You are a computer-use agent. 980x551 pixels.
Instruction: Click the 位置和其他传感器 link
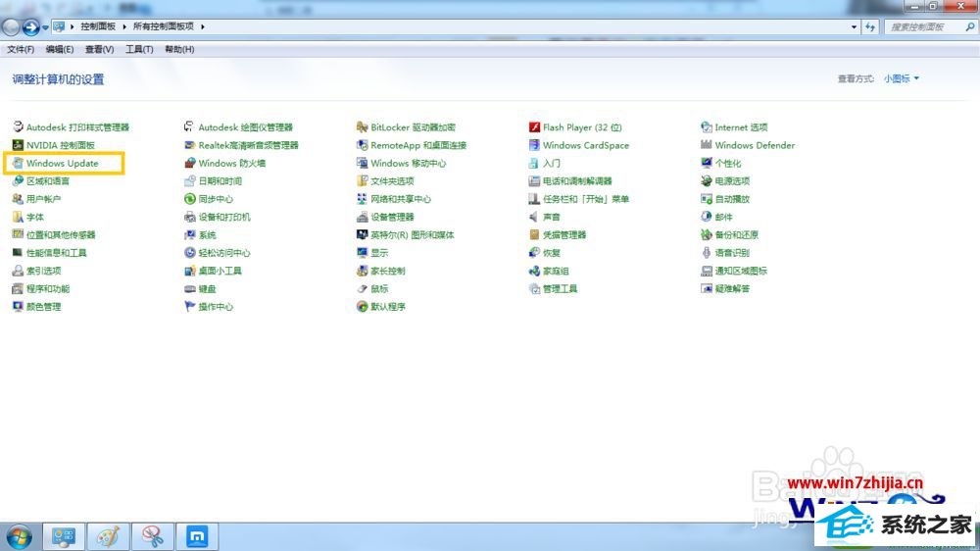click(x=61, y=235)
